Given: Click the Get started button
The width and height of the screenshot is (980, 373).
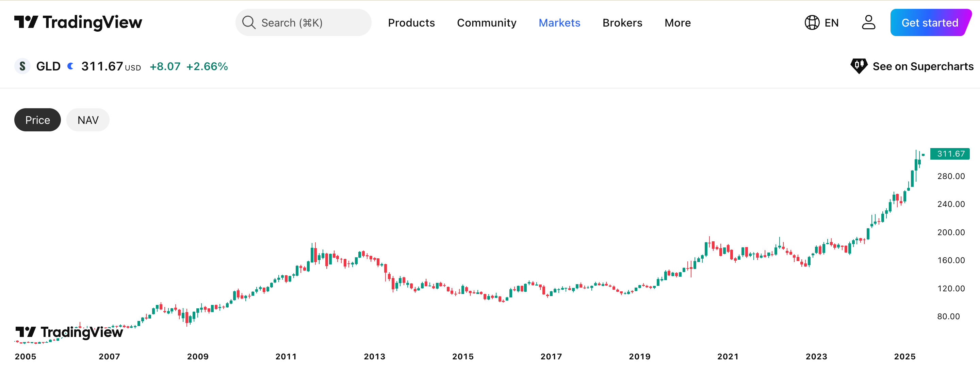Looking at the screenshot, I should 930,23.
